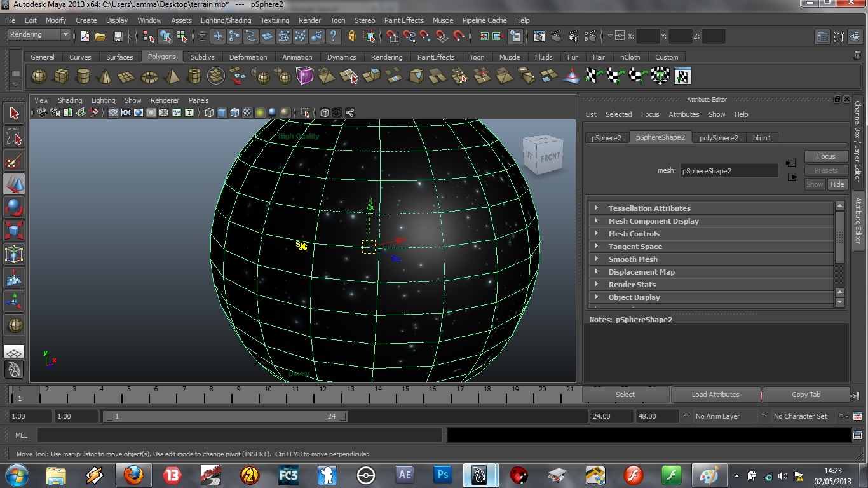Choose the Lasso selection tool
Viewport: 868px width, 488px height.
14,137
